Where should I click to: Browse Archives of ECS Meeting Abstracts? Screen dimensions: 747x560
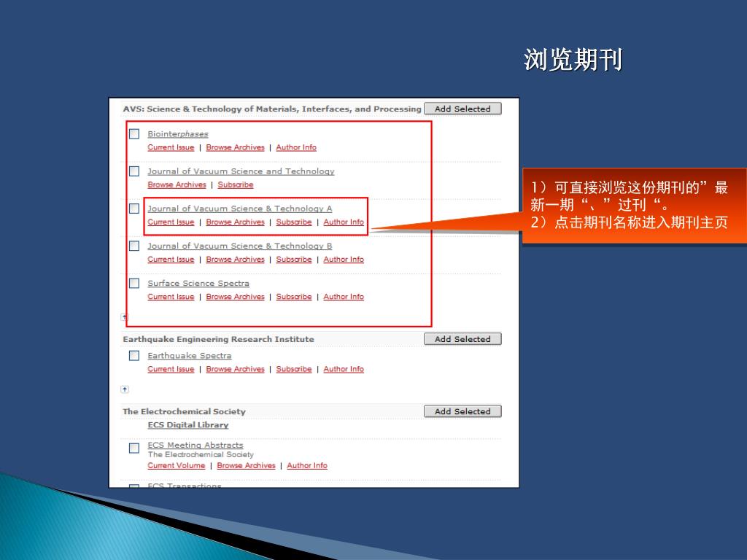tap(247, 465)
